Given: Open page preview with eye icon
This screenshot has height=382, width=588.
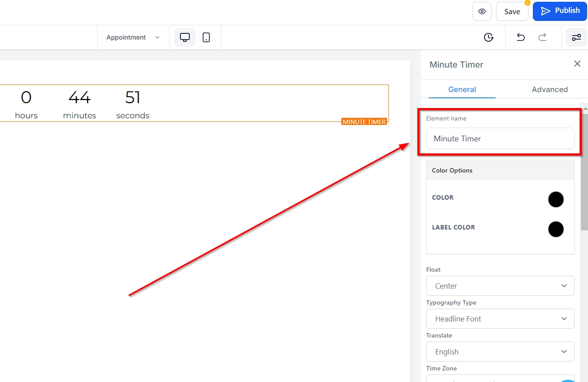Looking at the screenshot, I should [482, 12].
